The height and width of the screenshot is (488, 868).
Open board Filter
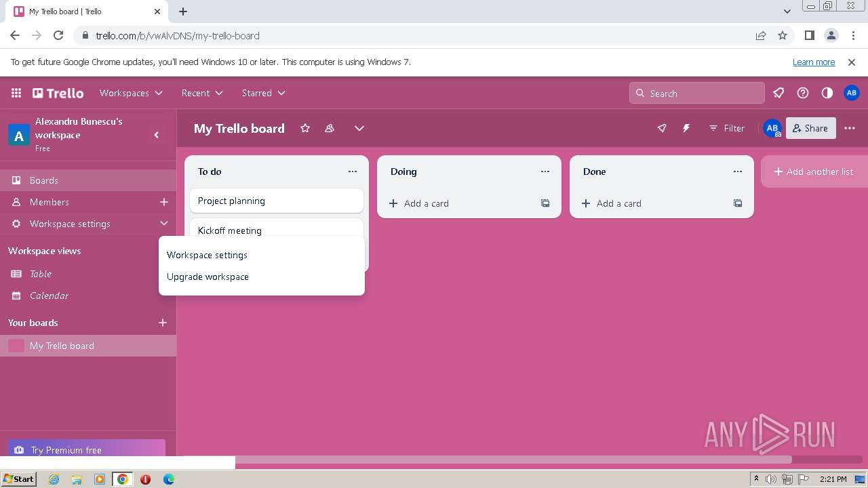pyautogui.click(x=726, y=128)
